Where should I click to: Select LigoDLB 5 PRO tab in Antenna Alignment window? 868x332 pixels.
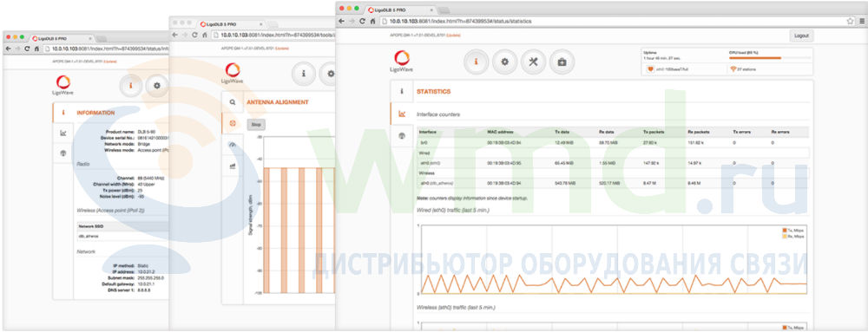coord(231,24)
